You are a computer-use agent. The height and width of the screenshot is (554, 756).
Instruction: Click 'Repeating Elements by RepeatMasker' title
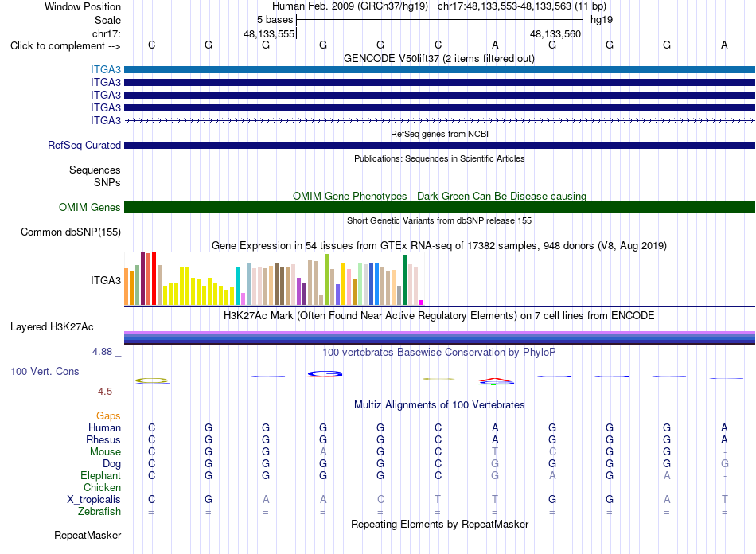439,524
